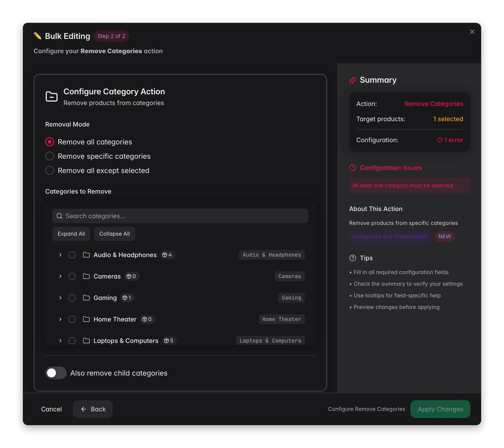
Task: Click the Cameras path tag
Action: pos(290,276)
